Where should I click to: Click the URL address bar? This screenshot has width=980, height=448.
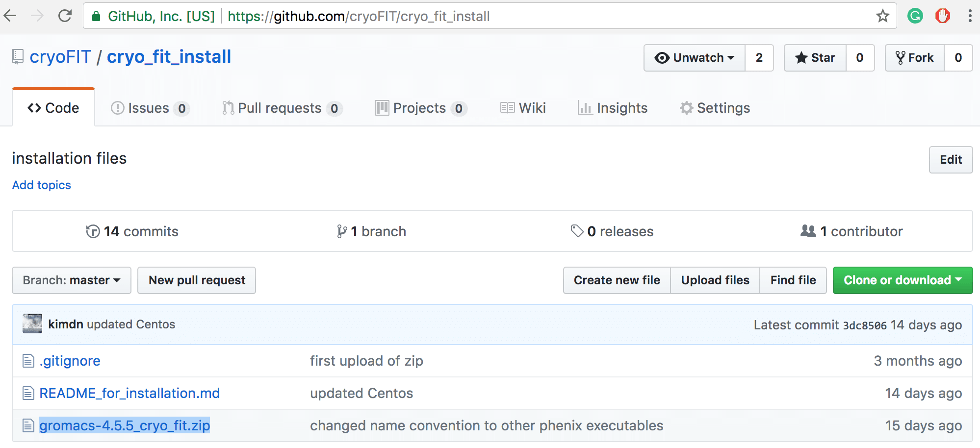pyautogui.click(x=540, y=16)
